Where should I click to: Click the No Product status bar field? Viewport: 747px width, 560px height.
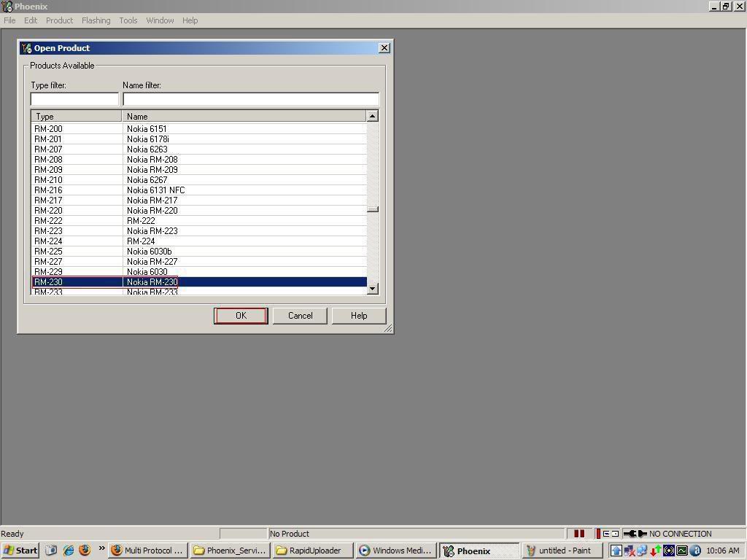[x=416, y=534]
